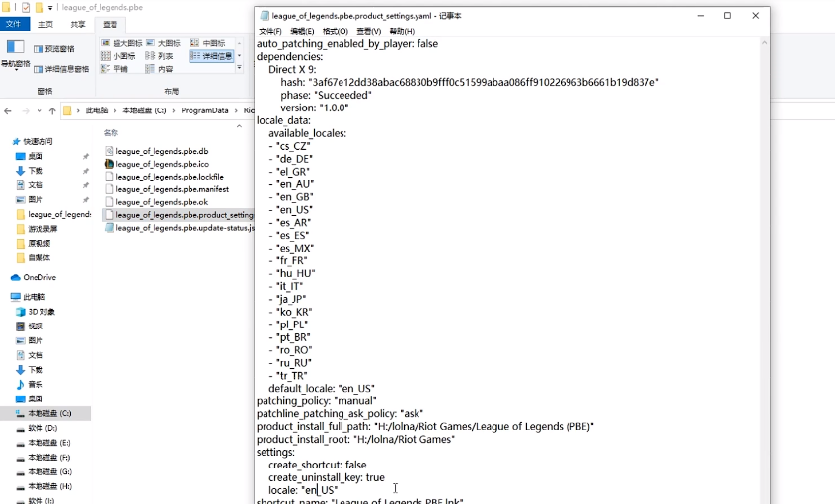Open 本地磁盘 (E:) drive

(x=43, y=443)
